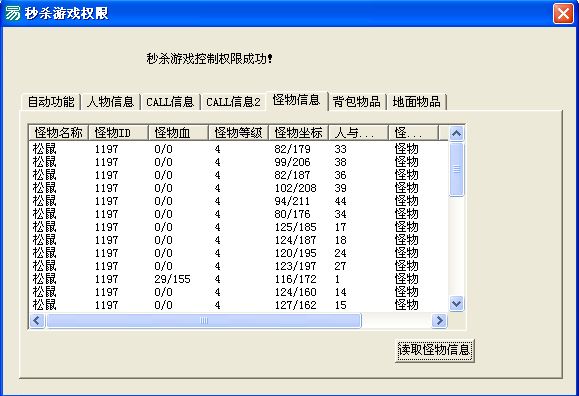
Task: Select the 松鼠 row with coordinate 124/160
Action: (x=239, y=292)
